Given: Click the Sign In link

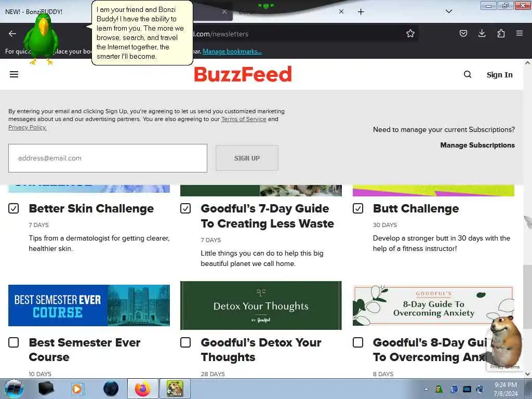Looking at the screenshot, I should (499, 75).
